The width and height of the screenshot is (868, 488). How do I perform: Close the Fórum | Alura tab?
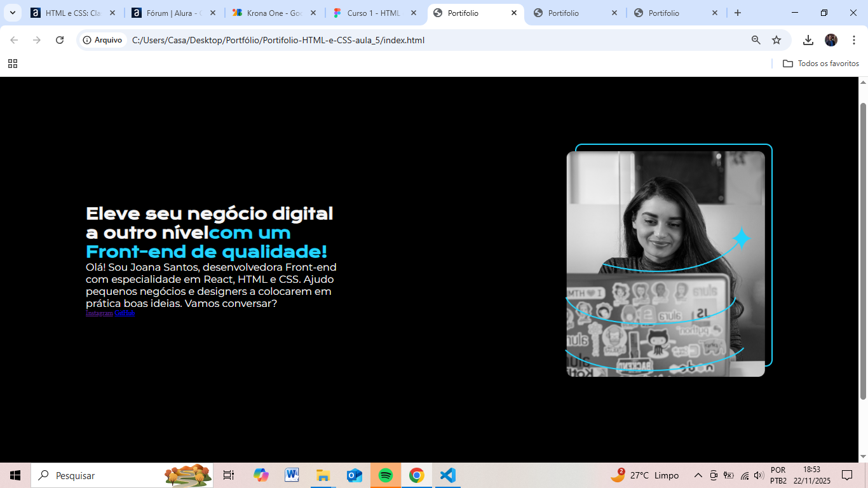pos(213,13)
